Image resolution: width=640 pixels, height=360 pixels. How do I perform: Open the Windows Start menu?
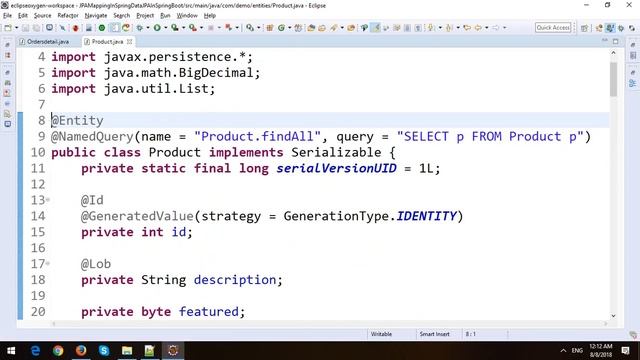click(x=11, y=351)
